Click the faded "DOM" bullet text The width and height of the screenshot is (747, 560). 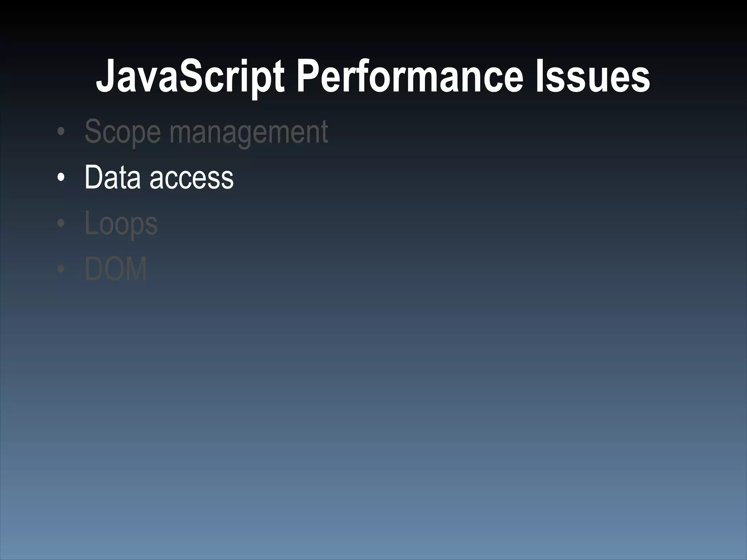(116, 269)
